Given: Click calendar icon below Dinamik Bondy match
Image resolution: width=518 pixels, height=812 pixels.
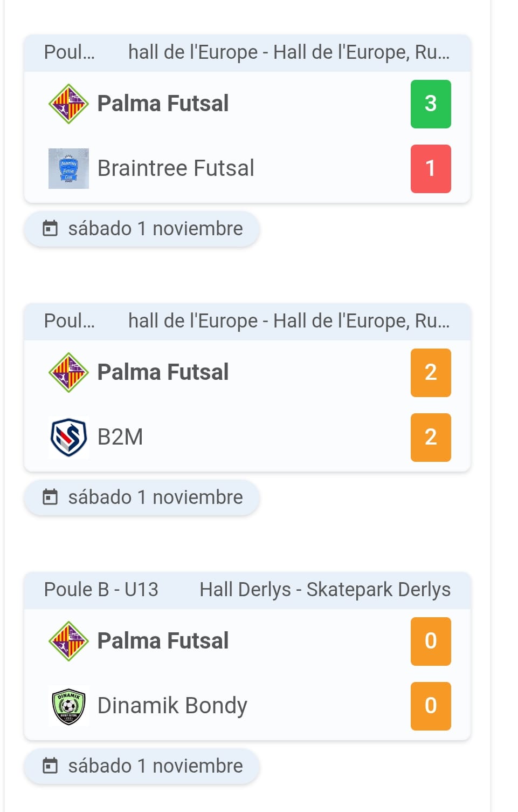Looking at the screenshot, I should [50, 766].
